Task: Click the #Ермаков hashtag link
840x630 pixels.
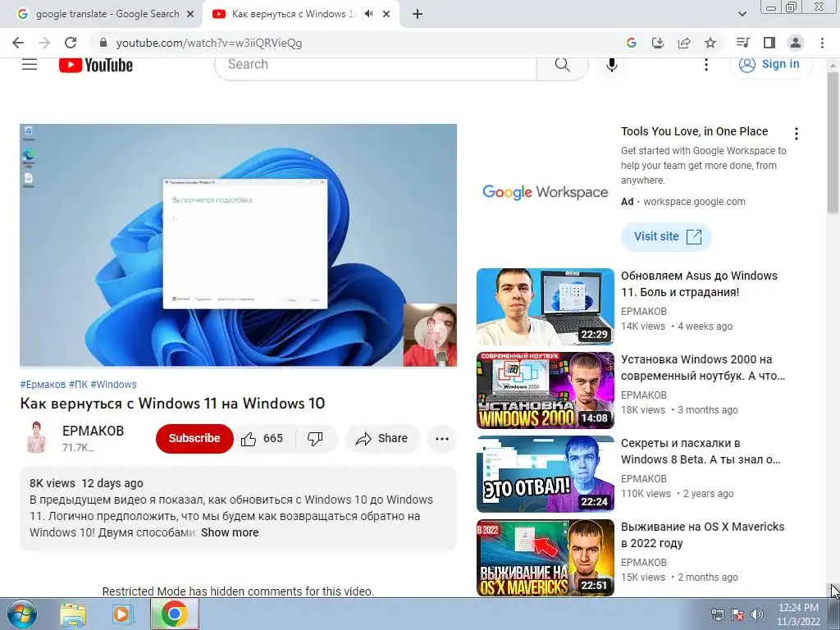Action: pyautogui.click(x=43, y=385)
